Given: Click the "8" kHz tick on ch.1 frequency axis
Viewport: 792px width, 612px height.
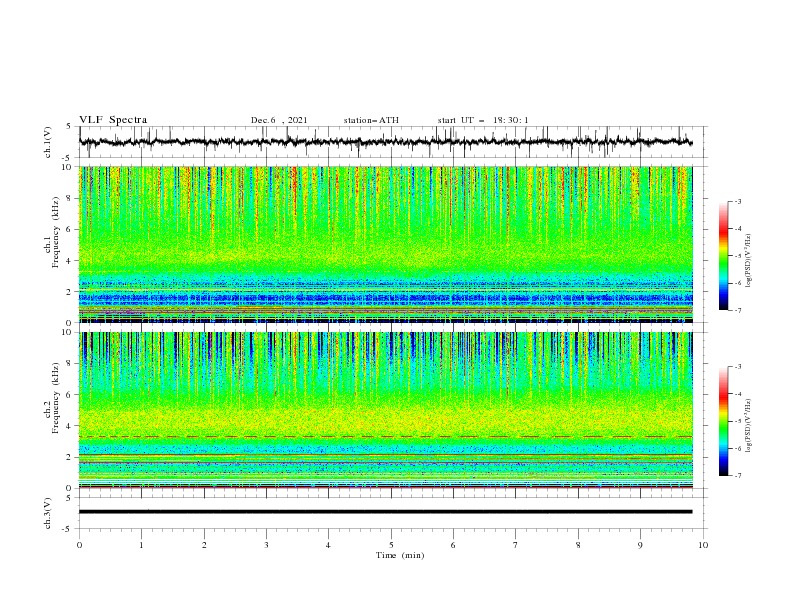Looking at the screenshot, I should point(70,198).
